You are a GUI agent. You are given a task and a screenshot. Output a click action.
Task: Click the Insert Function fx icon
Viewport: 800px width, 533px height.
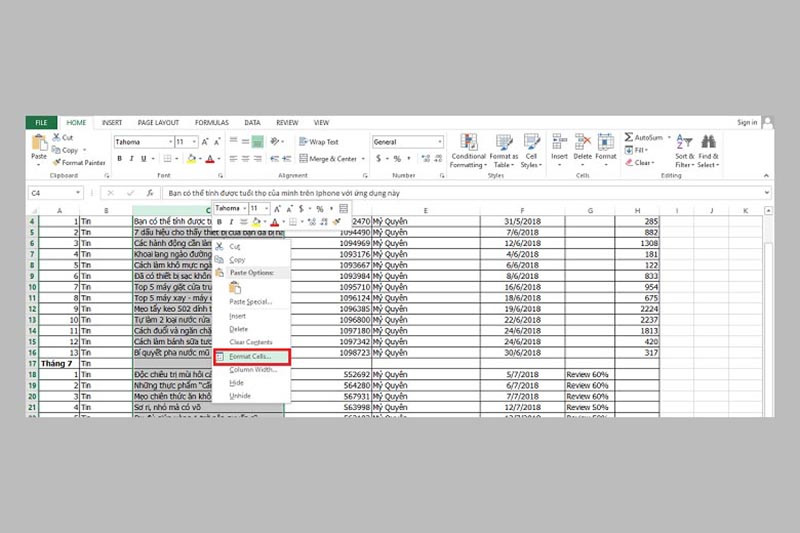click(x=150, y=193)
